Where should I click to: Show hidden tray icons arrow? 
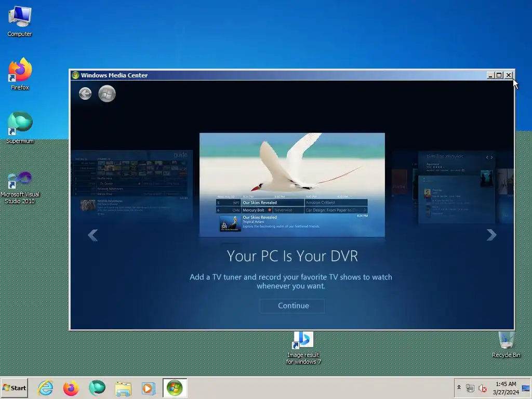click(x=459, y=388)
